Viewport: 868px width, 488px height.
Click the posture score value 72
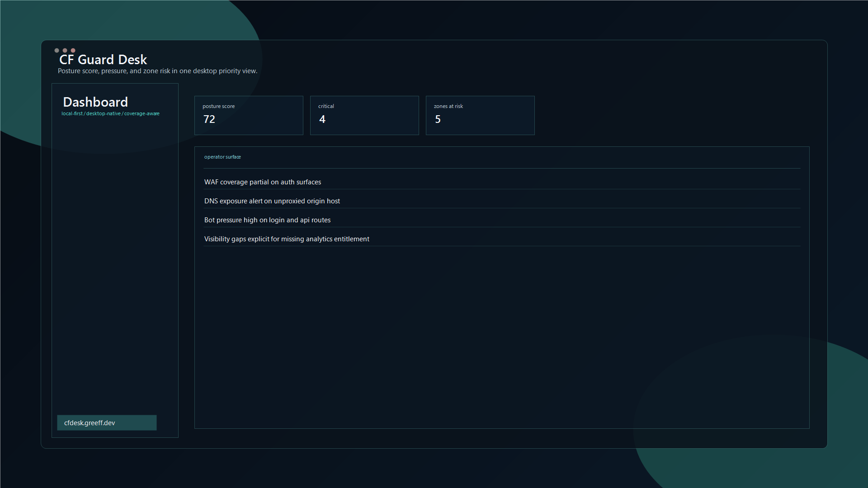point(209,119)
